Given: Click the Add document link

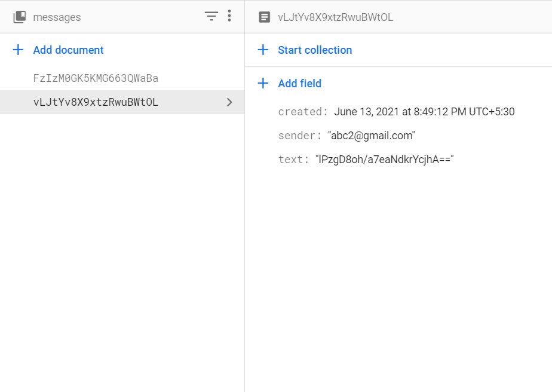Looking at the screenshot, I should (68, 50).
